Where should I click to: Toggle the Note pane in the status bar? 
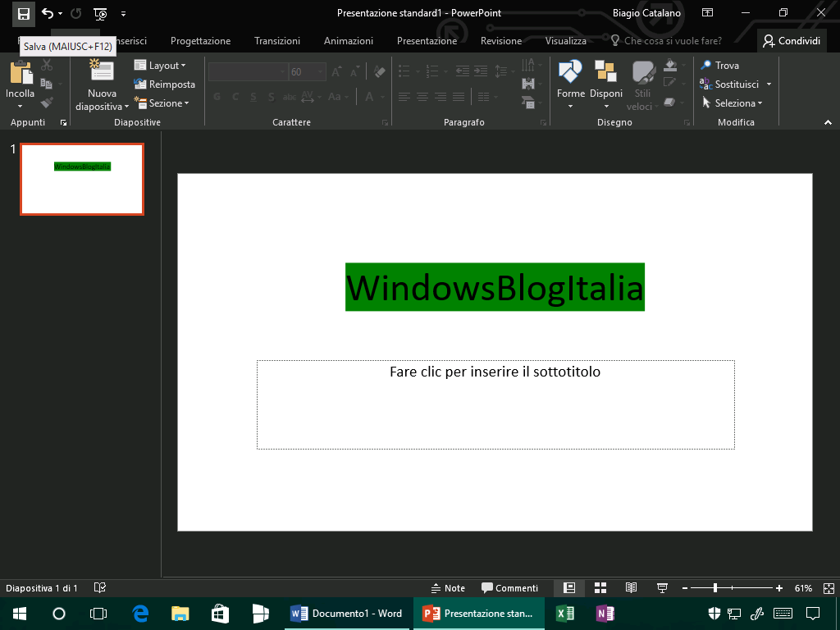[x=449, y=588]
